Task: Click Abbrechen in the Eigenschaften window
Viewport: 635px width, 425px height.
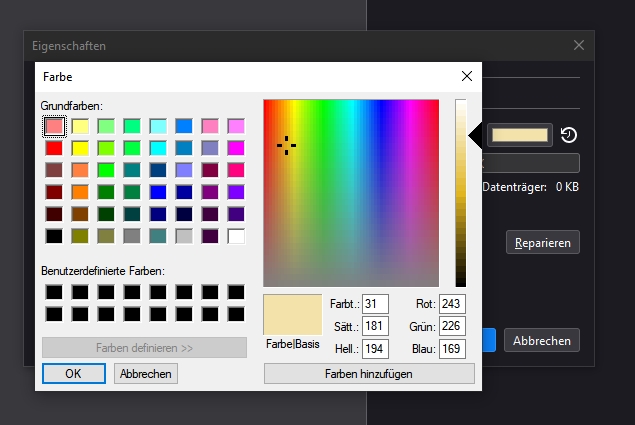Action: tap(541, 340)
